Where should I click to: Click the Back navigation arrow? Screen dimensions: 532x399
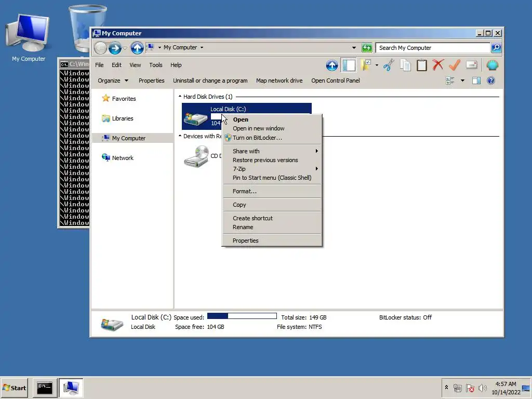[x=100, y=48]
